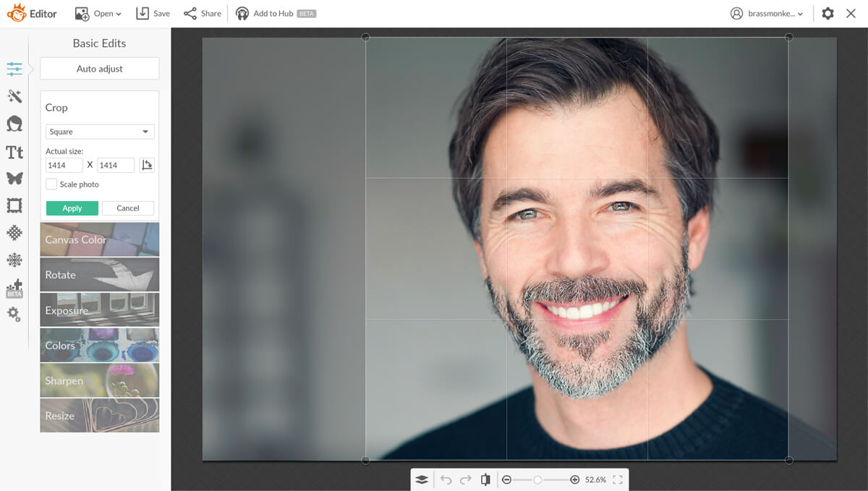
Task: Open the Layers palette from bottom toolbar
Action: [422, 479]
